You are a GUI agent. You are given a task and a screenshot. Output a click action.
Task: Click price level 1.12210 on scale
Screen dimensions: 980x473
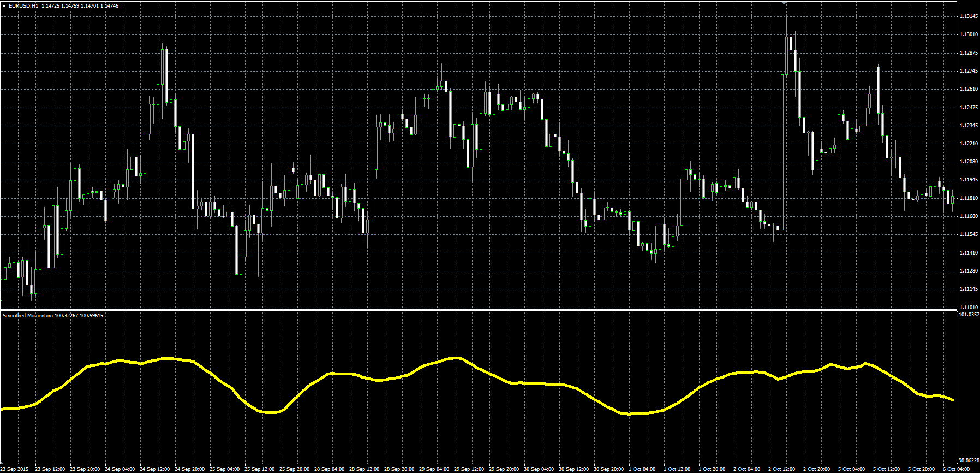click(969, 144)
